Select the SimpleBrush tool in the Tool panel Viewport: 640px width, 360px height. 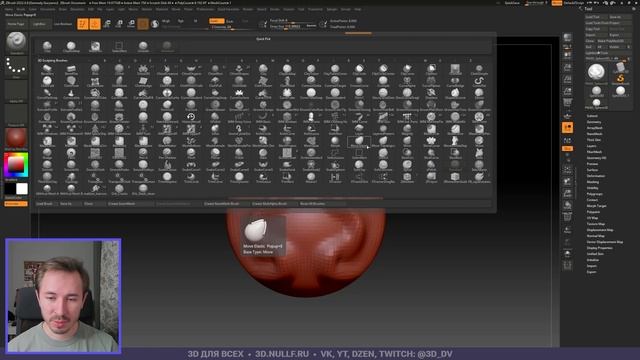click(620, 80)
